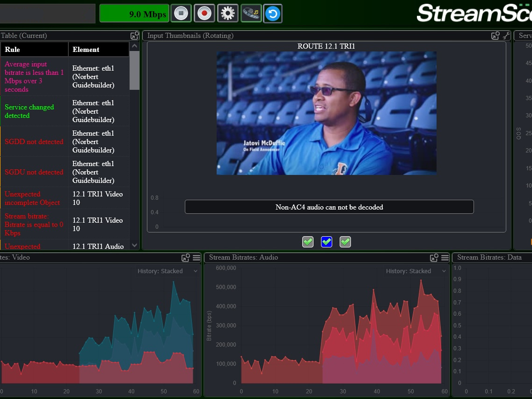Open the Audio bitrates hamburger menu
The height and width of the screenshot is (399, 532).
point(445,258)
